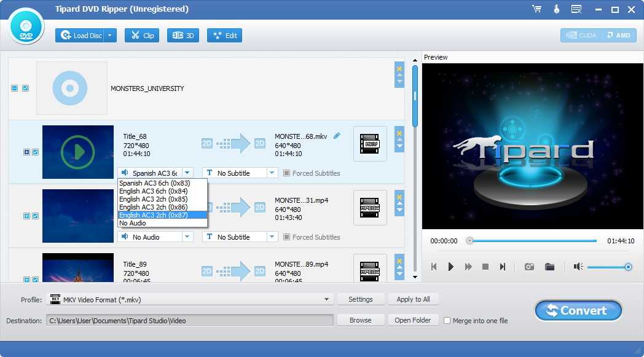Mute audio with the speaker icon
Image resolution: width=644 pixels, height=357 pixels.
click(578, 267)
